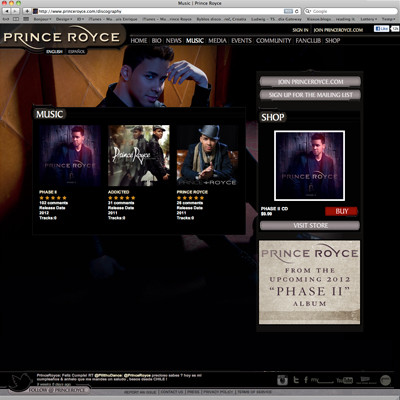The width and height of the screenshot is (400, 400).
Task: Click the Phase II star rating
Action: point(53,198)
